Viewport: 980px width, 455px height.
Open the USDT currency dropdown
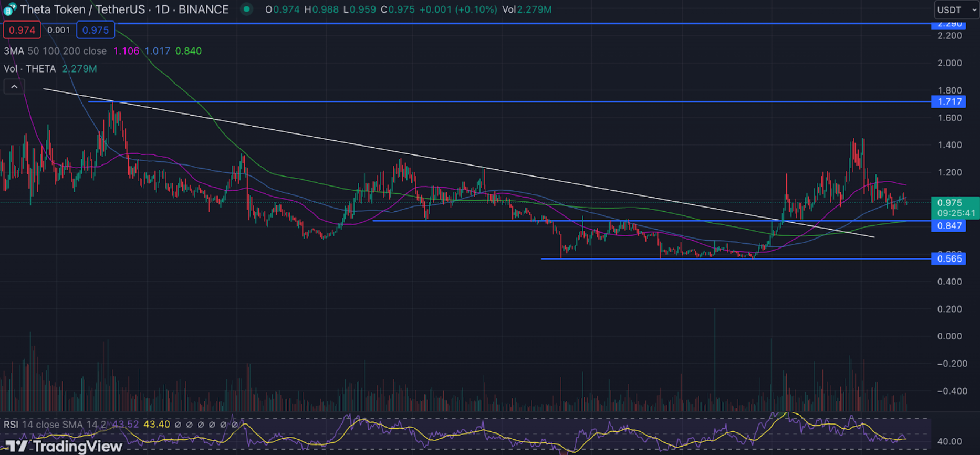(956, 9)
